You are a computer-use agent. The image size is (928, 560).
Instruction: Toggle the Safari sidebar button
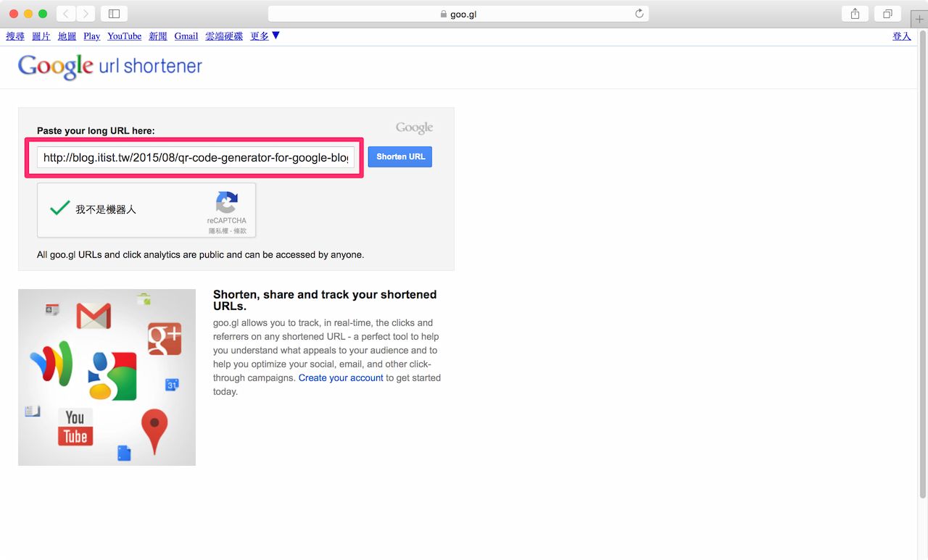(114, 14)
